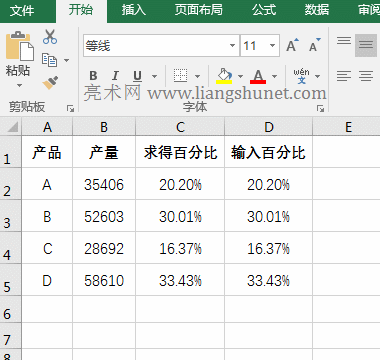Click the wén phonetic guide icon
The width and height of the screenshot is (380, 360).
[301, 76]
